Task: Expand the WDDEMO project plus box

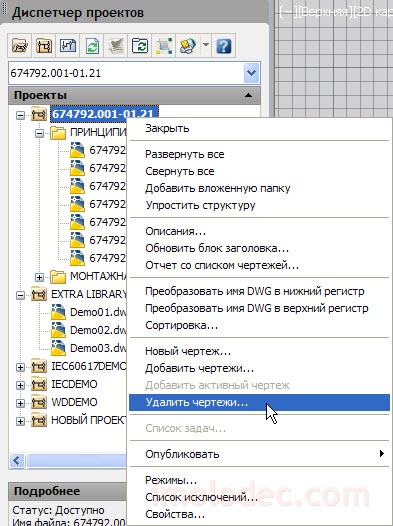Action: (x=20, y=403)
